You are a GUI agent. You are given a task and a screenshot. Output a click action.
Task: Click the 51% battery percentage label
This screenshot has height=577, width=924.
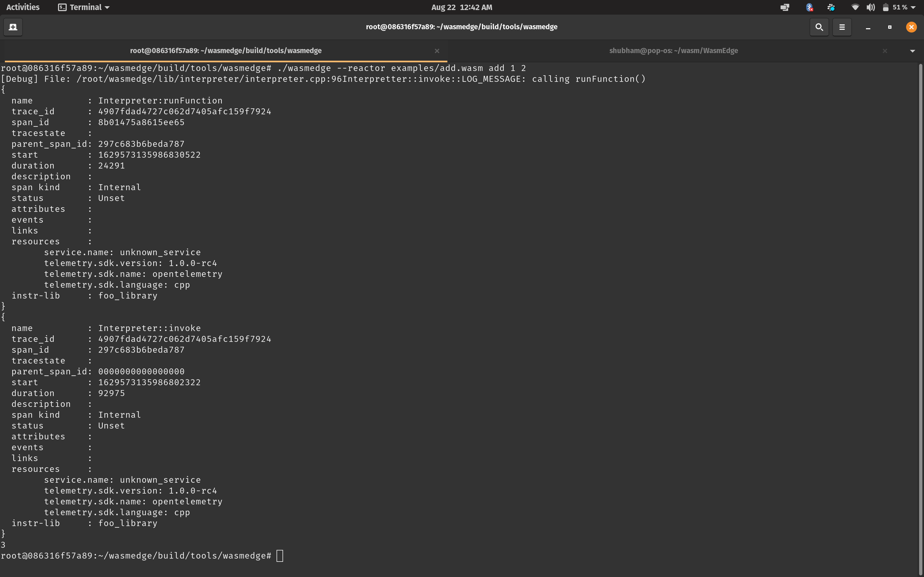[x=900, y=7]
